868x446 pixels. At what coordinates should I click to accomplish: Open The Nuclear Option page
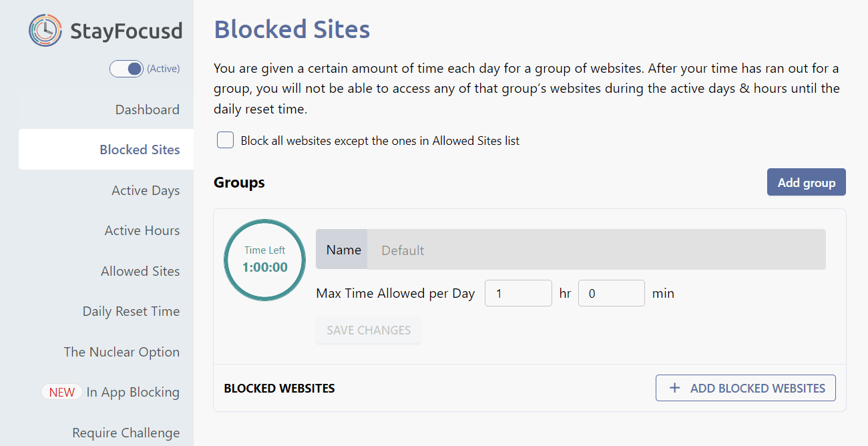[122, 352]
